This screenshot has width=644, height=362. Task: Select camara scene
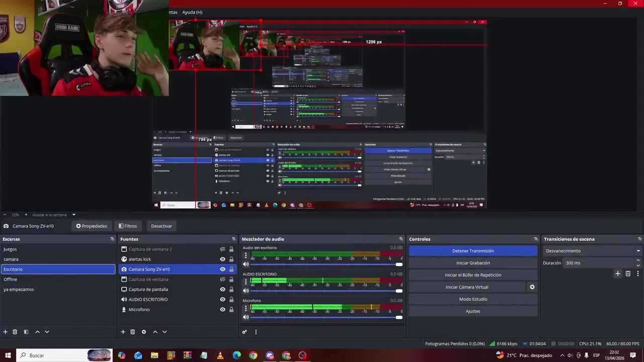coord(58,259)
